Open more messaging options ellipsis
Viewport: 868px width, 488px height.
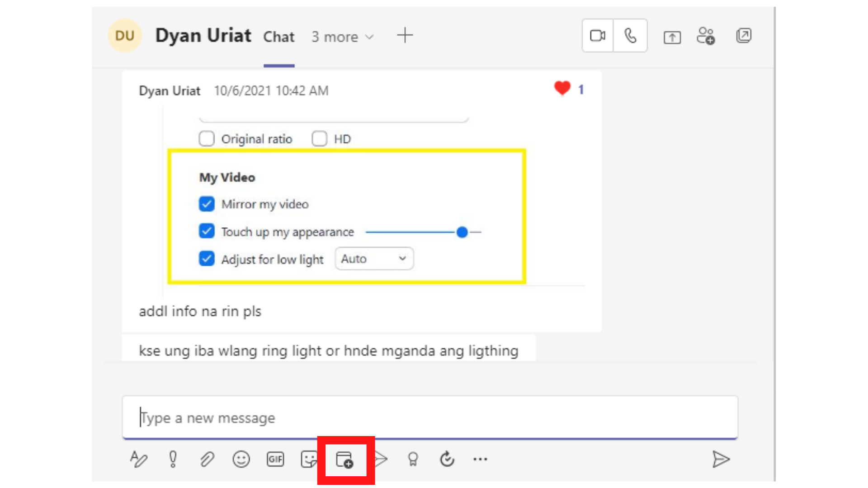(480, 460)
